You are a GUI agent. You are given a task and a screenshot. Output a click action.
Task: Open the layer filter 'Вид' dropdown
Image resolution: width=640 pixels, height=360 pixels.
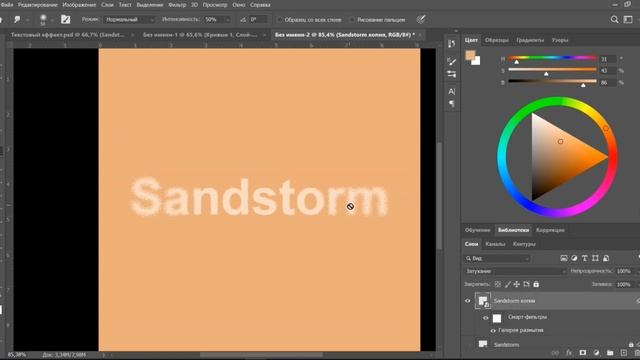coord(497,258)
